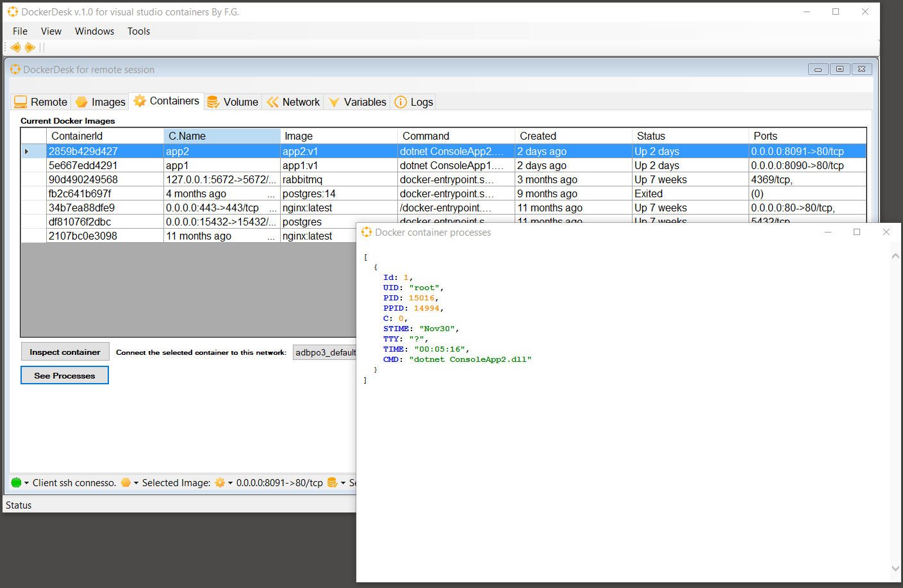Click the orange forward arrow toolbar icon

pos(29,47)
